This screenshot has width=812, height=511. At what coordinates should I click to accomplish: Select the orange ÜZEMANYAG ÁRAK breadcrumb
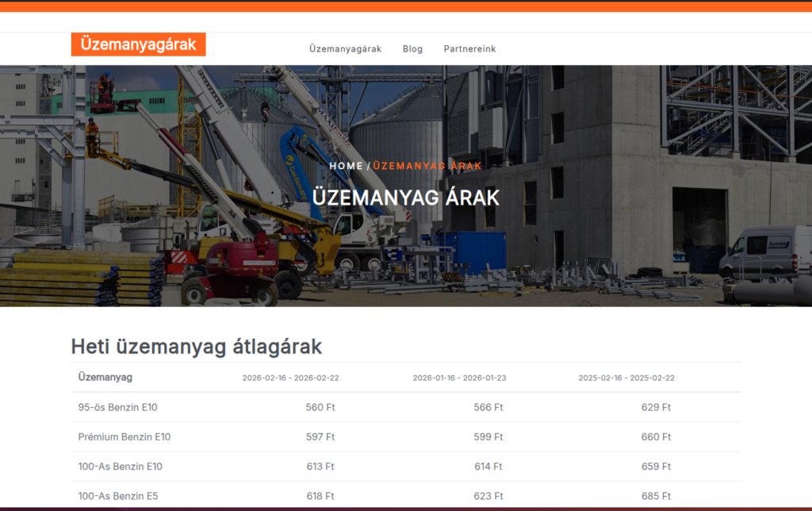pos(427,166)
